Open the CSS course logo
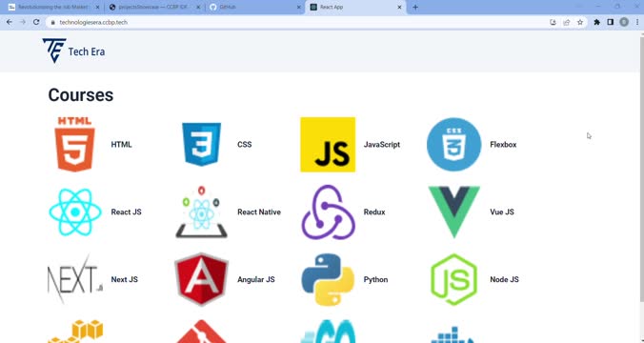This screenshot has height=343, width=644. pos(201,144)
